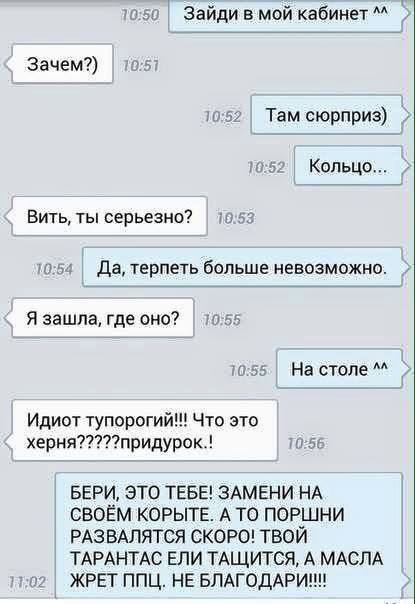Select the 'Зачем?)' message bubble
Image resolution: width=415 pixels, height=604 pixels.
point(60,64)
